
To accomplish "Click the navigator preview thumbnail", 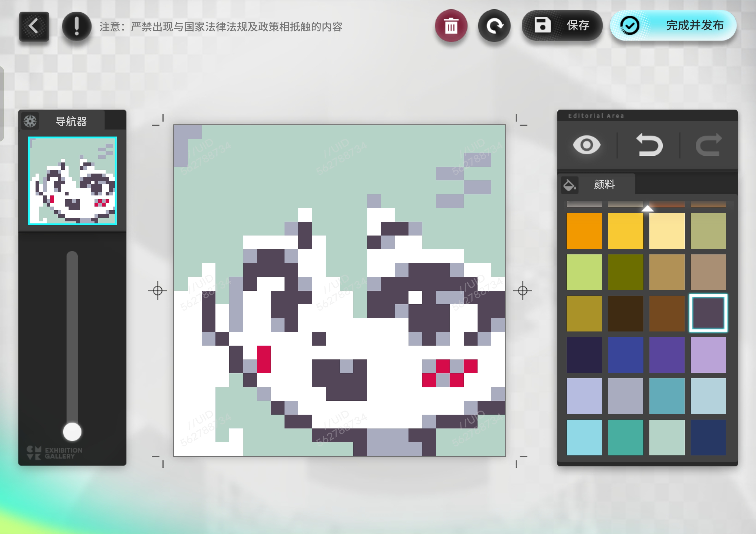I will point(72,181).
